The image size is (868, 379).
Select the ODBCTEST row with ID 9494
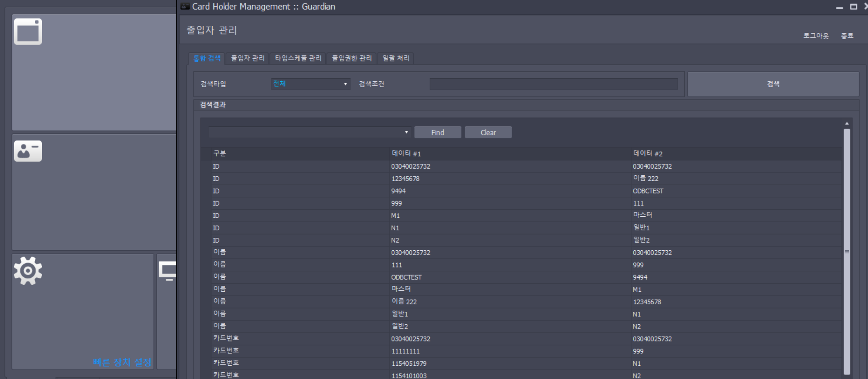tap(521, 191)
